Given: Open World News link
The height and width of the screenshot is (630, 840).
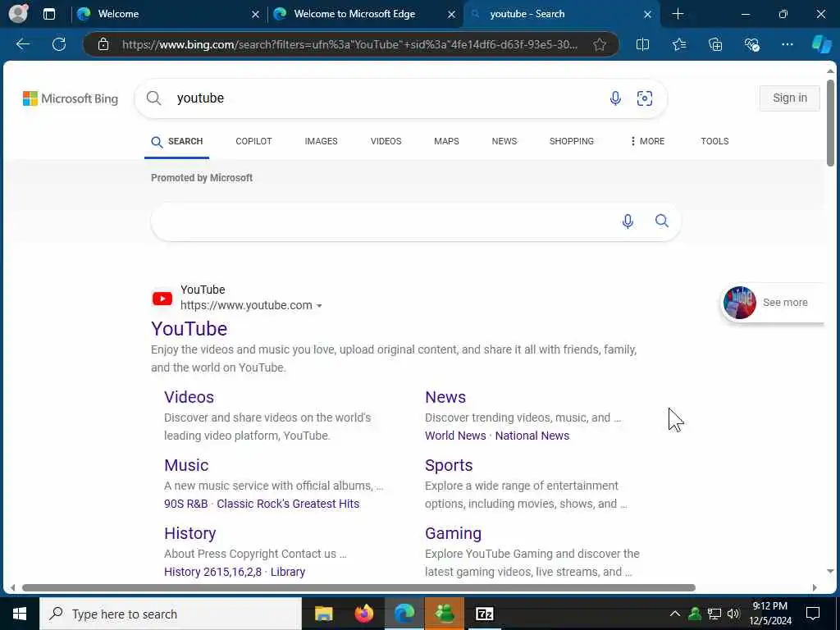Looking at the screenshot, I should (x=455, y=436).
